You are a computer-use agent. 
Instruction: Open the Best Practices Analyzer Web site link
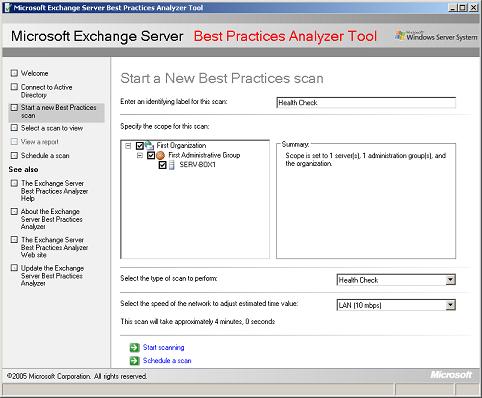54,247
